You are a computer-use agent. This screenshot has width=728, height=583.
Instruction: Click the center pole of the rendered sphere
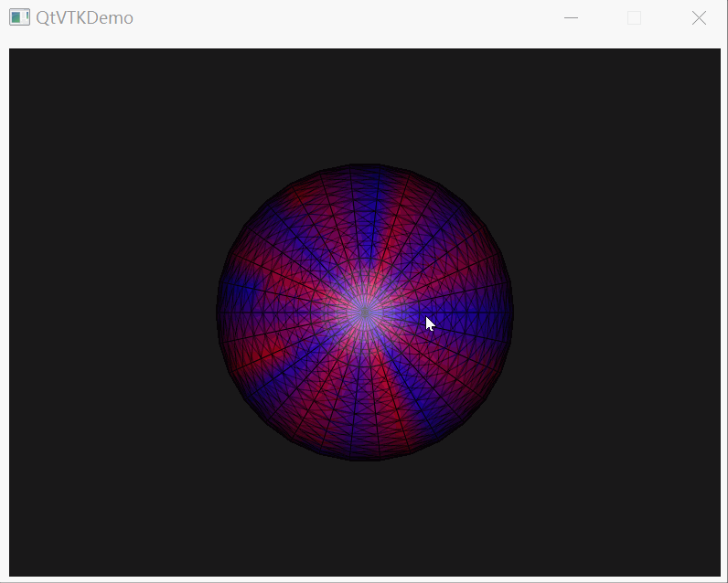click(365, 313)
